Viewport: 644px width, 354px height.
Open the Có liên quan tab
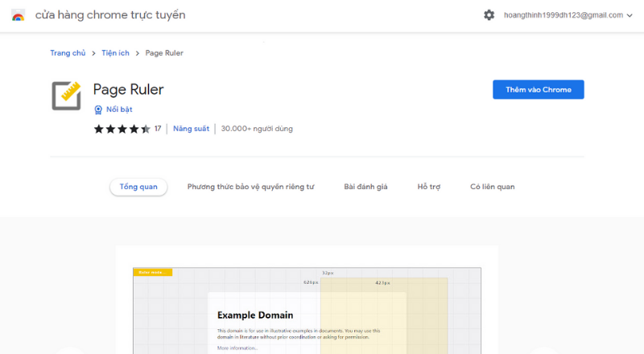492,187
